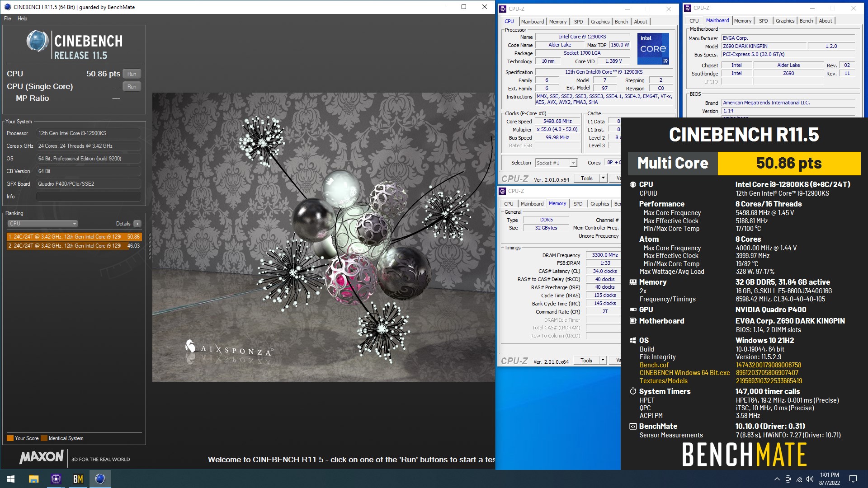This screenshot has height=488, width=868.
Task: Open Memory tab in top-right CPU-Z window
Action: coord(743,21)
